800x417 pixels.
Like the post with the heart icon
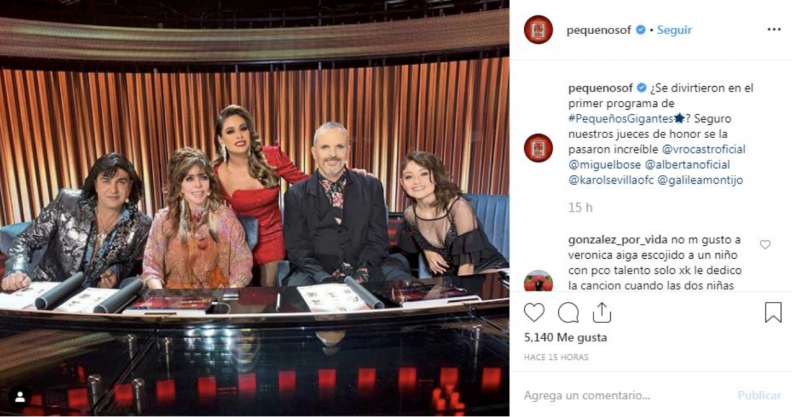pyautogui.click(x=534, y=312)
